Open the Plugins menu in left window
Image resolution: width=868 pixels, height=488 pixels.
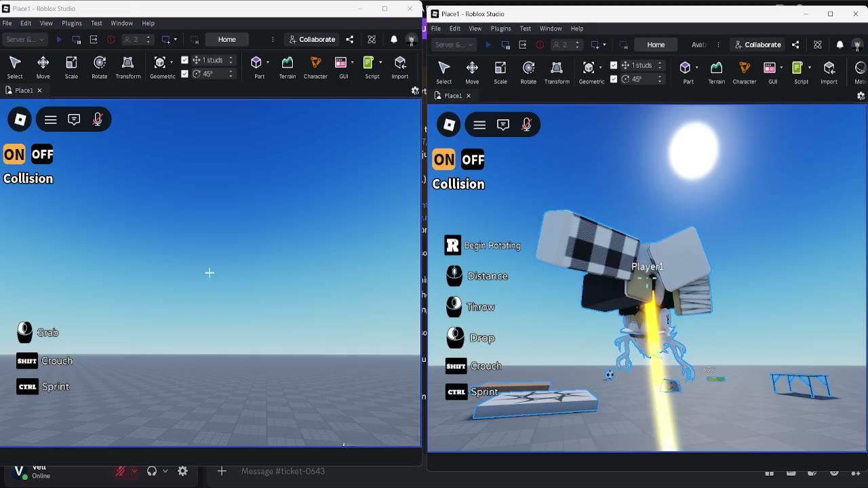click(x=72, y=23)
